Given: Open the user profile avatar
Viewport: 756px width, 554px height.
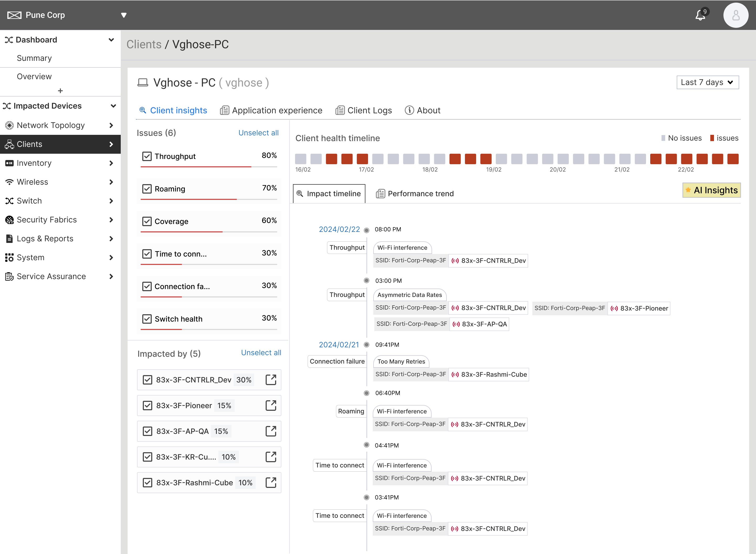Looking at the screenshot, I should [x=736, y=15].
